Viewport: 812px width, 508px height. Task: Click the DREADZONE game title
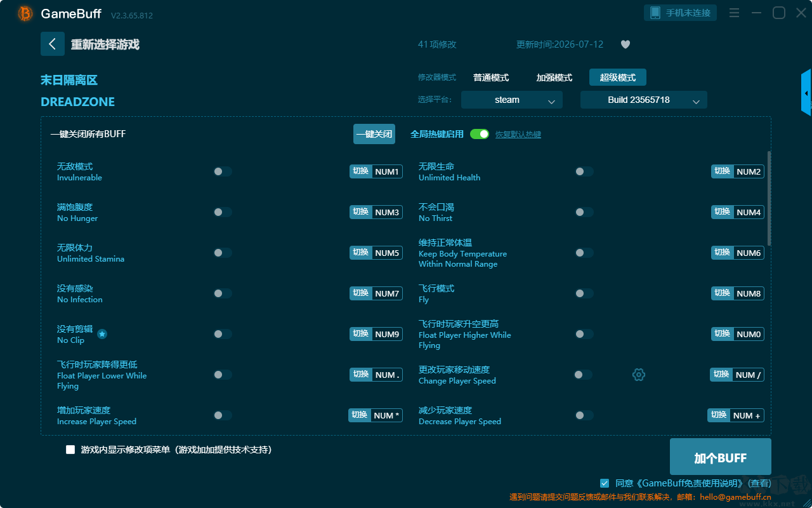pyautogui.click(x=78, y=102)
